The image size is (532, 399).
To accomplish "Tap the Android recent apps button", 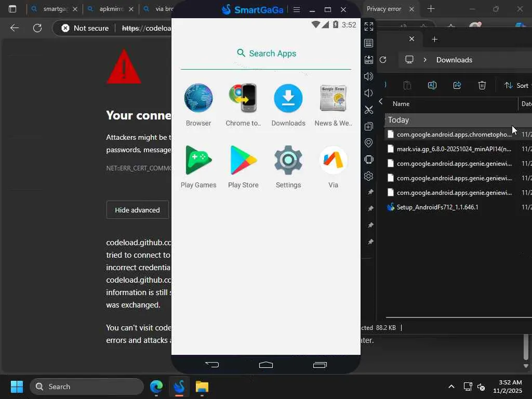I will [x=320, y=365].
